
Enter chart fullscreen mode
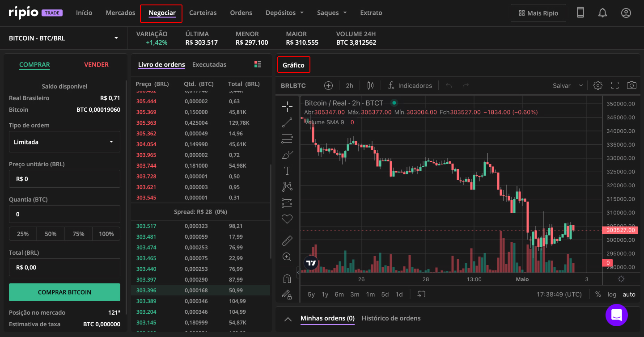pyautogui.click(x=615, y=85)
